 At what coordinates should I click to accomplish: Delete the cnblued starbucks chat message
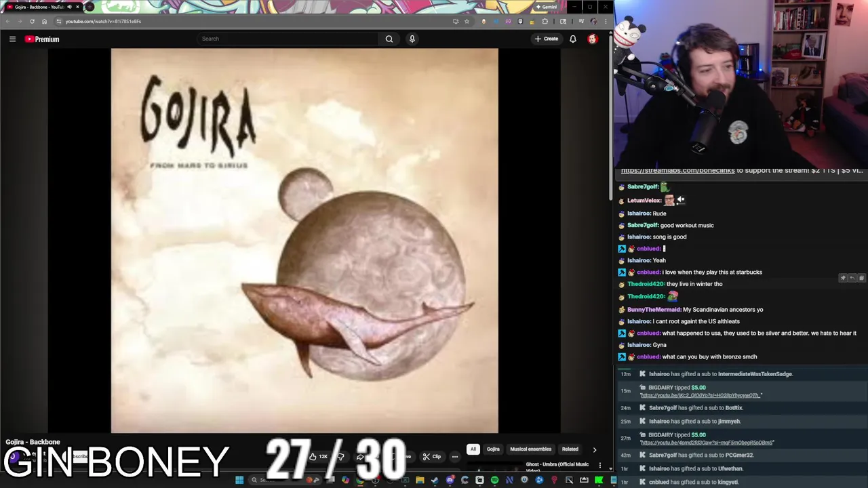click(861, 278)
